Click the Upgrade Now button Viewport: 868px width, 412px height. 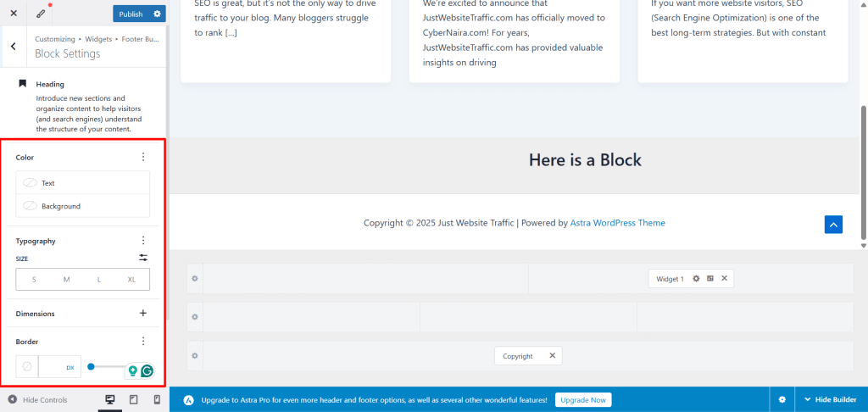point(583,399)
